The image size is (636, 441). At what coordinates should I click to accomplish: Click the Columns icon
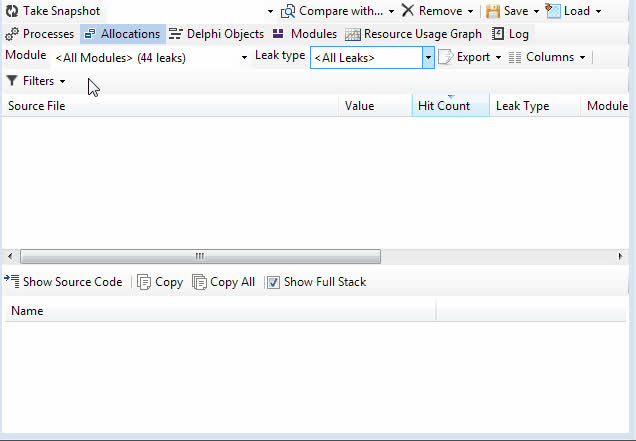pyautogui.click(x=515, y=57)
